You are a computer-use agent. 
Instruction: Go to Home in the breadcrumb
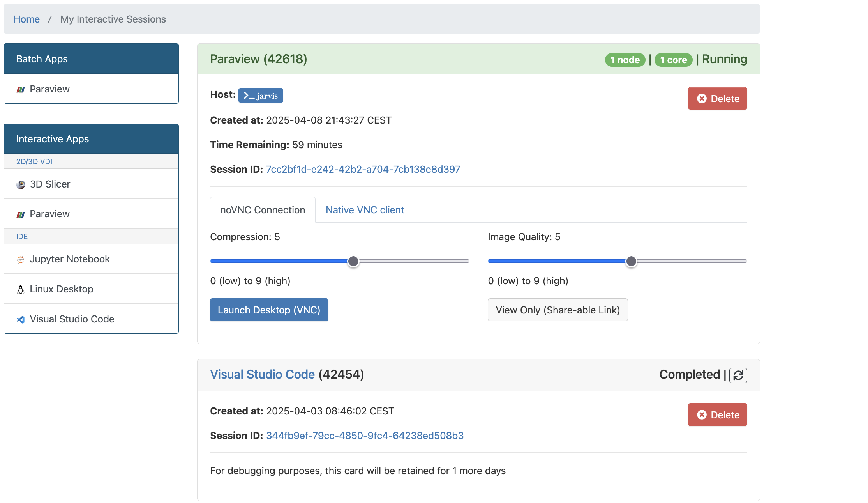26,19
